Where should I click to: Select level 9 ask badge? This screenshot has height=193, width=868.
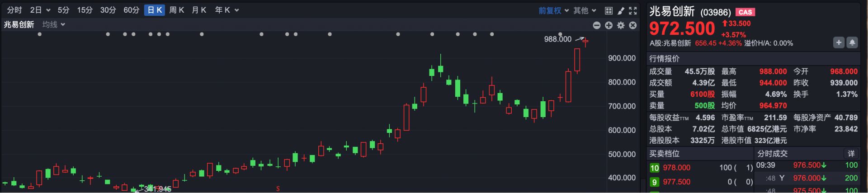tap(654, 182)
